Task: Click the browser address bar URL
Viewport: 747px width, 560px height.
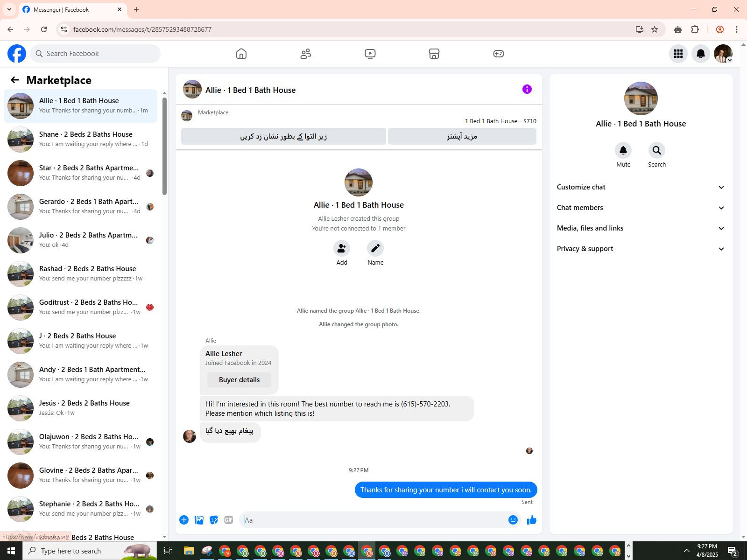Action: (x=142, y=29)
